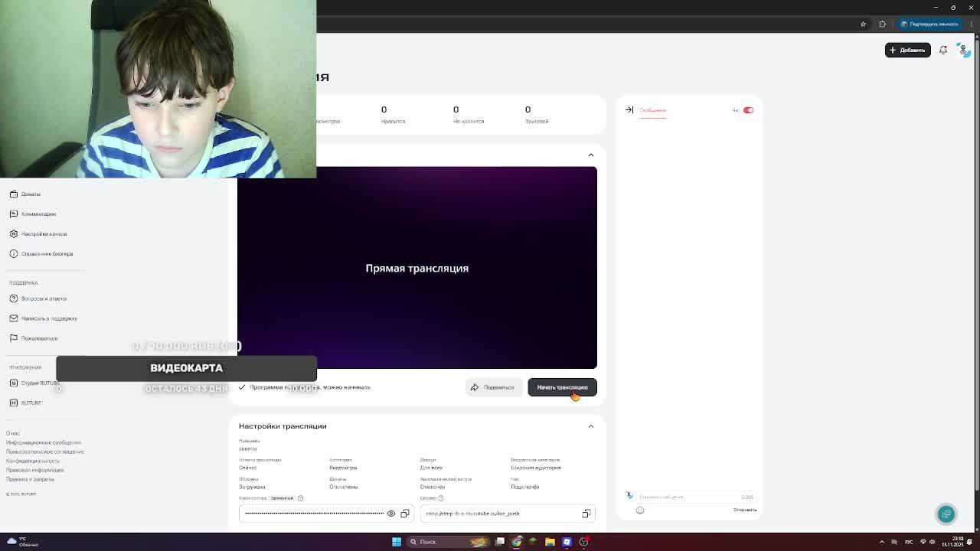Open the user profile avatar menu

pos(963,50)
